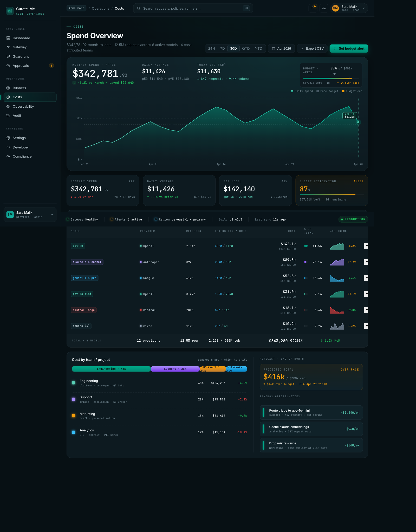
Task: Switch to the YTD time range
Action: tap(258, 49)
